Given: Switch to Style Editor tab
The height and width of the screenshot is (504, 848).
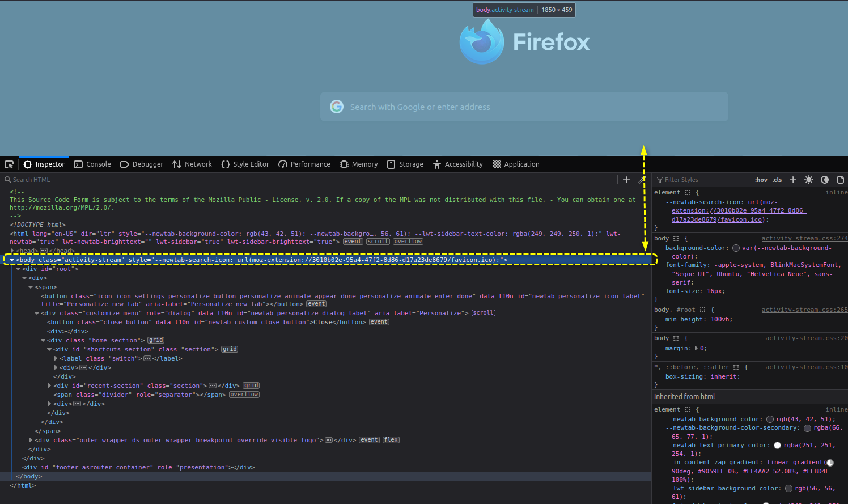Looking at the screenshot, I should coord(245,164).
